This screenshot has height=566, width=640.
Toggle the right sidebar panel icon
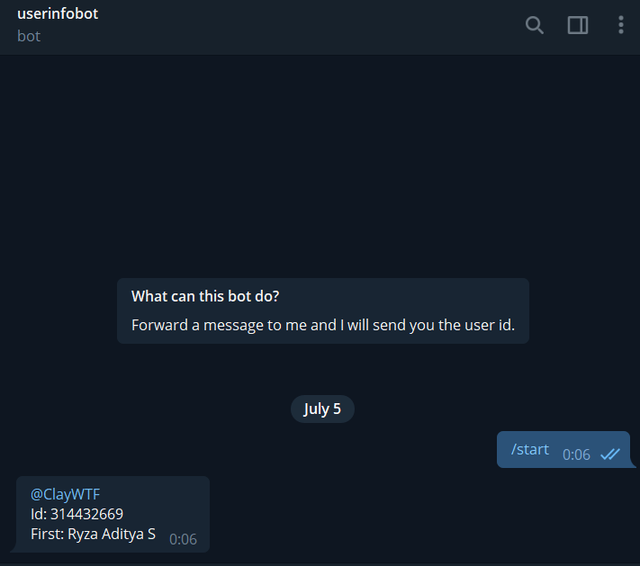[578, 25]
